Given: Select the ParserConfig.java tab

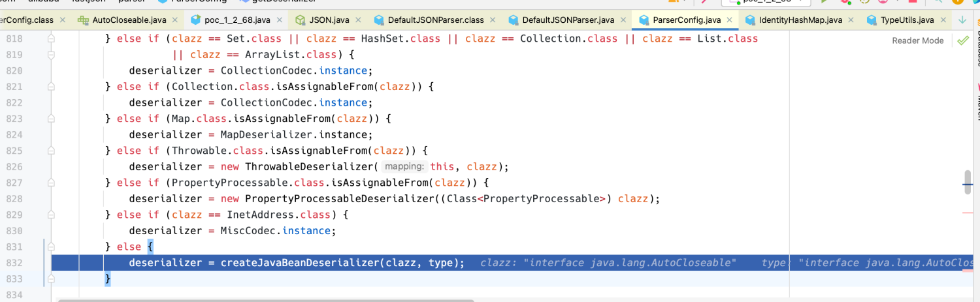Looking at the screenshot, I should point(687,20).
